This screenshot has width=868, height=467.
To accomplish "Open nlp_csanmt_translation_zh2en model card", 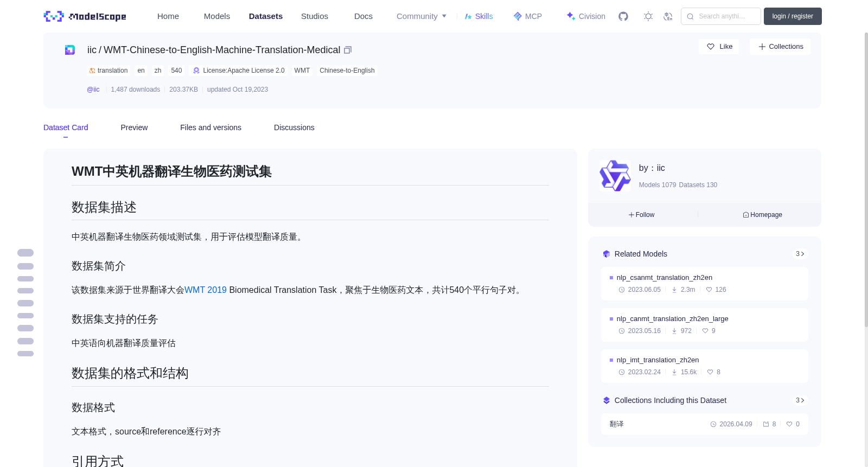I will (x=704, y=283).
